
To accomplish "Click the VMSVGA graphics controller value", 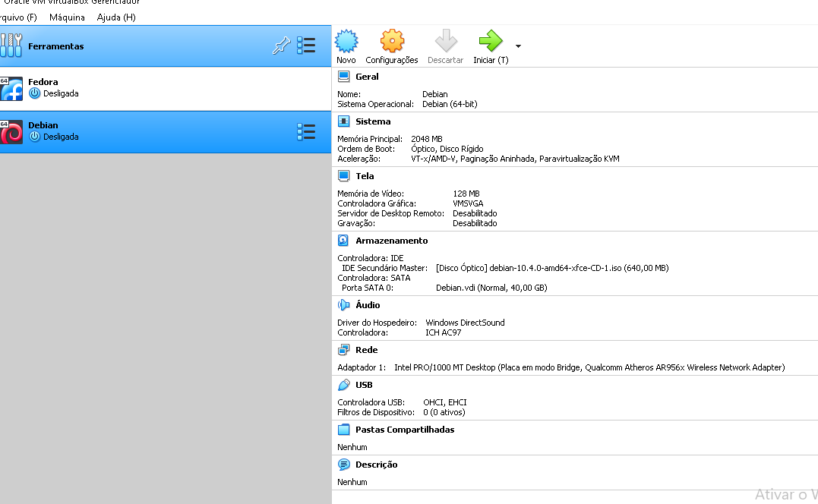I will click(468, 203).
